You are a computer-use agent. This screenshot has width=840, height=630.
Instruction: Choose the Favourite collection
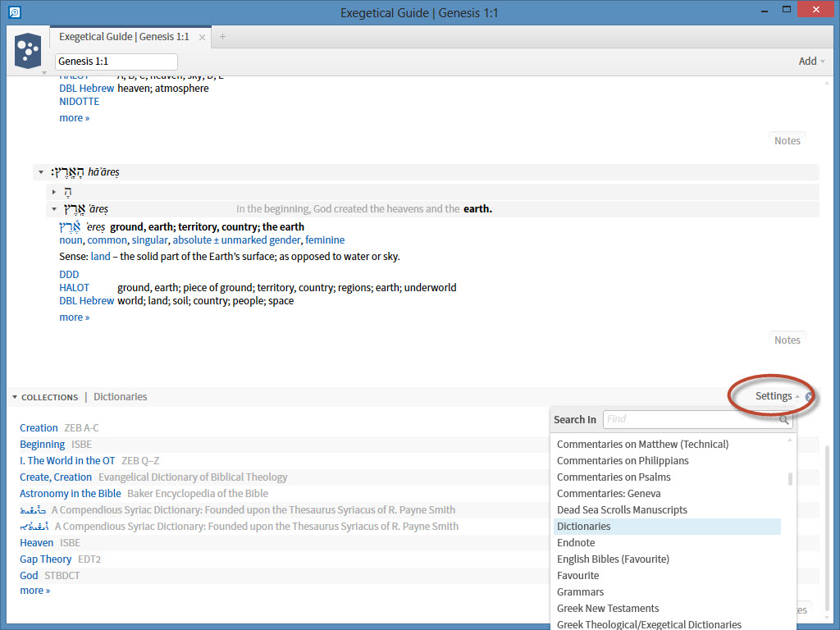coord(577,575)
